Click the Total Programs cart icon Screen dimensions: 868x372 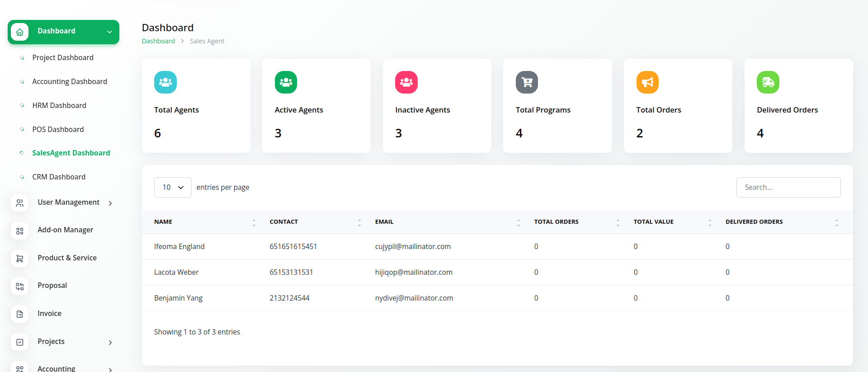(527, 82)
